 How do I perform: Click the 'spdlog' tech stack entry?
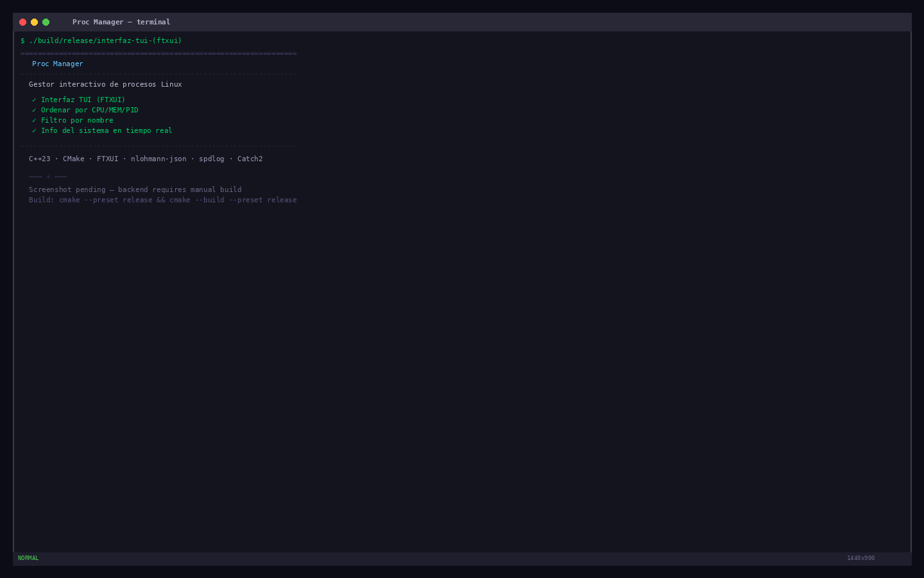coord(212,159)
